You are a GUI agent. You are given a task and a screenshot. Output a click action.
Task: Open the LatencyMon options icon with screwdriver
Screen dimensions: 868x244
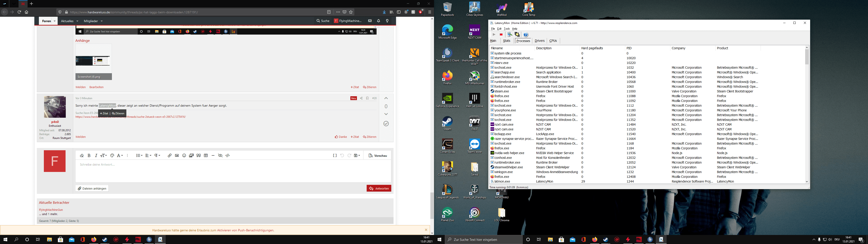[510, 35]
